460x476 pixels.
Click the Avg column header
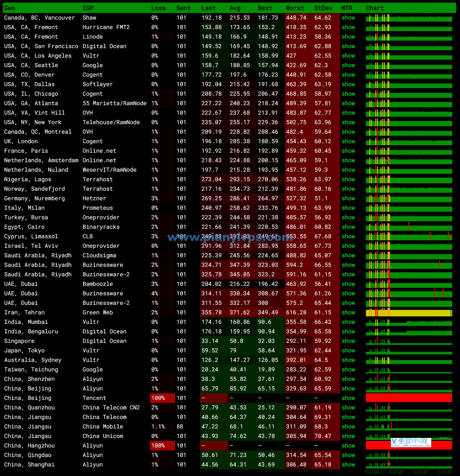coord(235,8)
